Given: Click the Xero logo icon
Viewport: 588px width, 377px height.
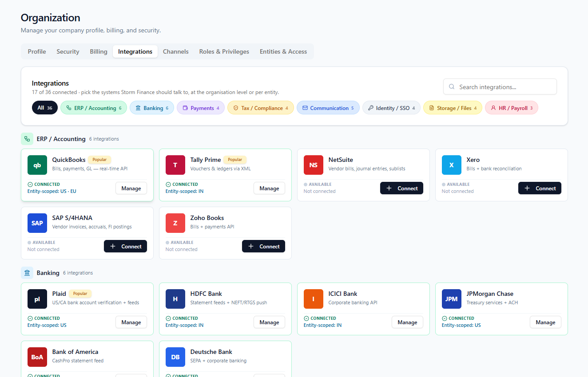Looking at the screenshot, I should tap(452, 165).
